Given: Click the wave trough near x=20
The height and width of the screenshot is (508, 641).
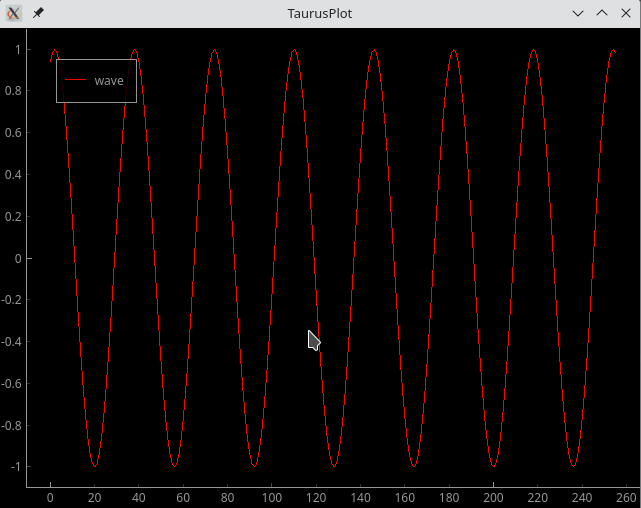Looking at the screenshot, I should click(x=95, y=465).
